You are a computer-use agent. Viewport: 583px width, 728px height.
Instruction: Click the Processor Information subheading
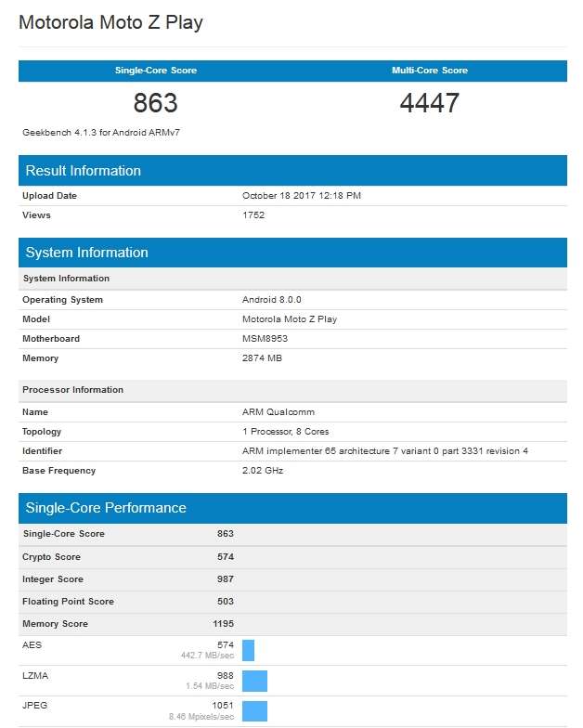click(x=72, y=390)
